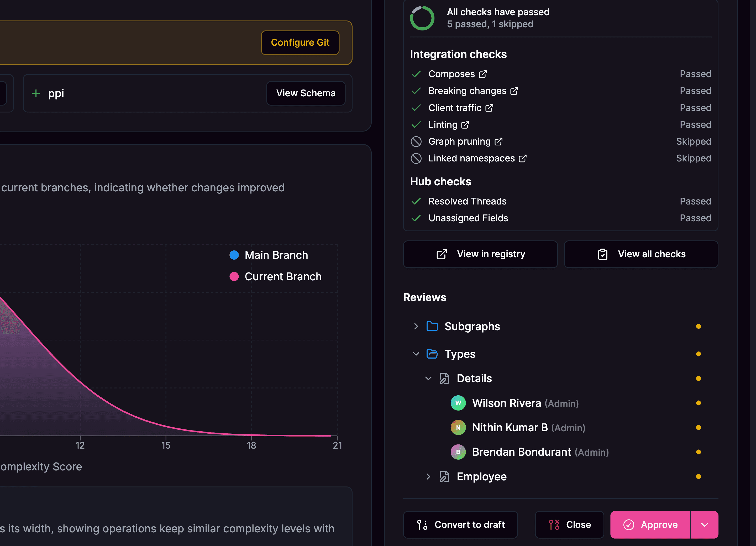Image resolution: width=756 pixels, height=546 pixels.
Task: Open Composes check external link icon
Action: [483, 74]
